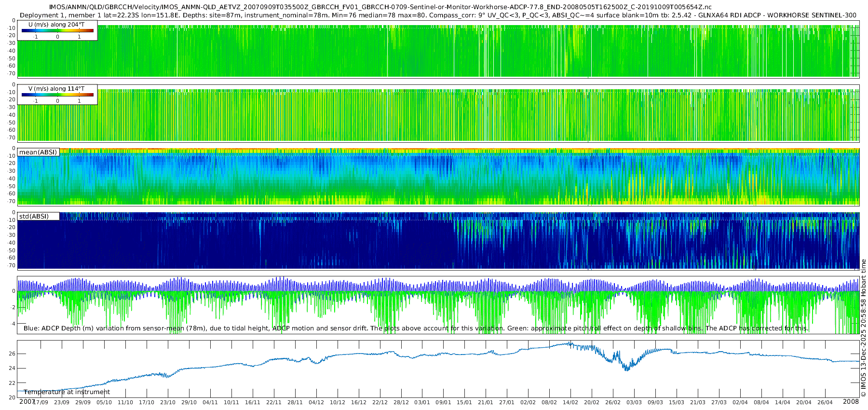Viewport: 868px width, 410px height.
Task: Click the 26/04 date tick label
Action: (x=825, y=402)
